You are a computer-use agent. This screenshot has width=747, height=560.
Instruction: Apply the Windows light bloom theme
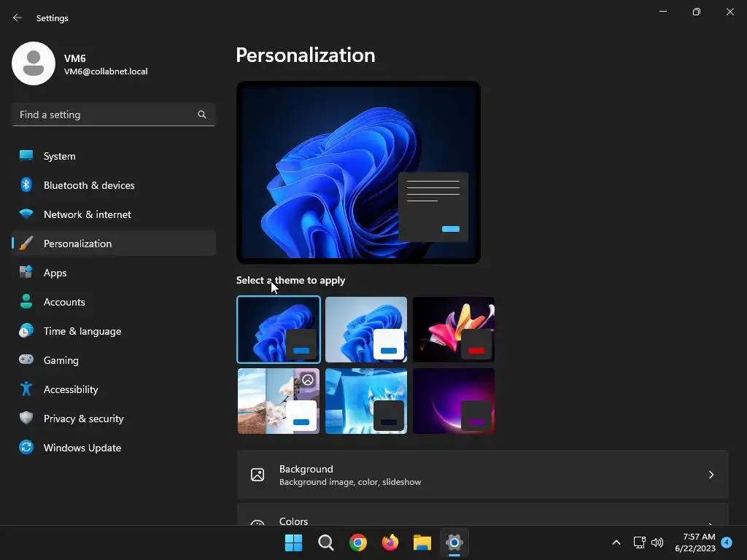pos(366,330)
